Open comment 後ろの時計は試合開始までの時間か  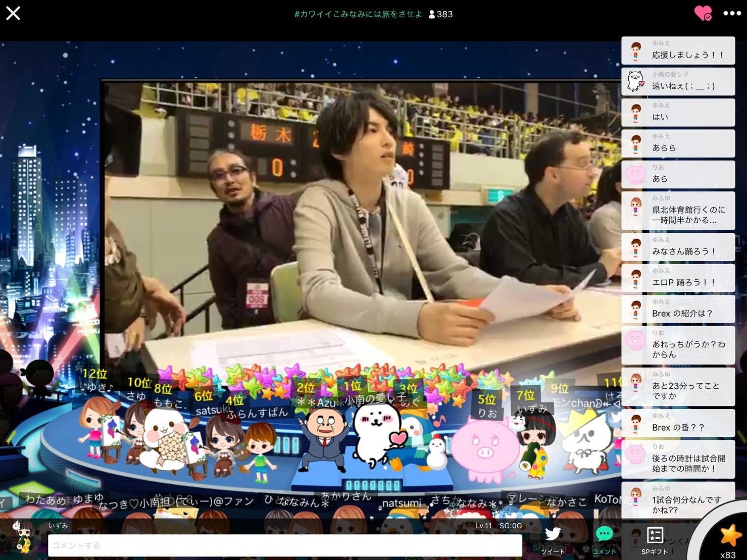click(x=678, y=460)
